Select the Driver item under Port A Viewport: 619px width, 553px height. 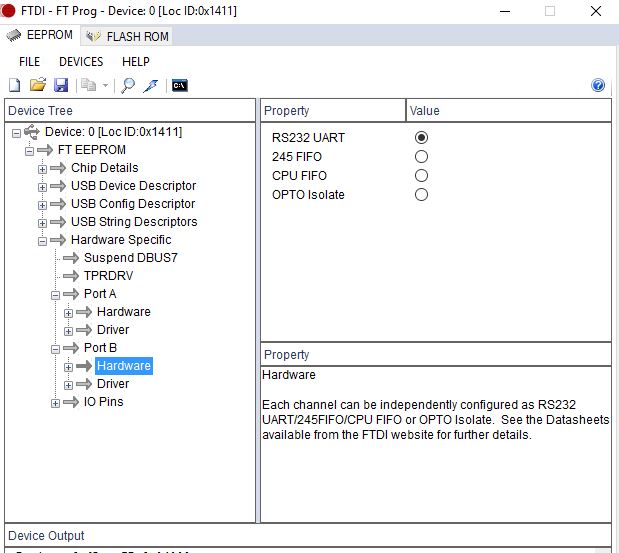tap(113, 330)
